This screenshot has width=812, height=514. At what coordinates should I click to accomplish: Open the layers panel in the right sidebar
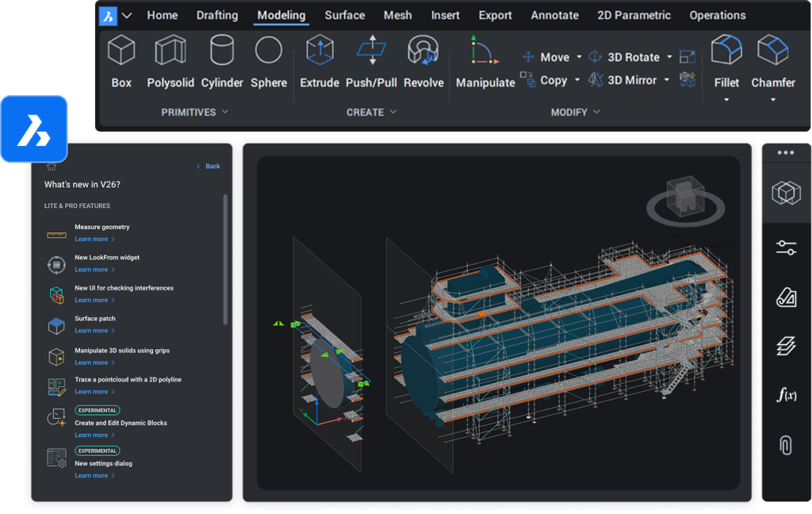coord(785,347)
